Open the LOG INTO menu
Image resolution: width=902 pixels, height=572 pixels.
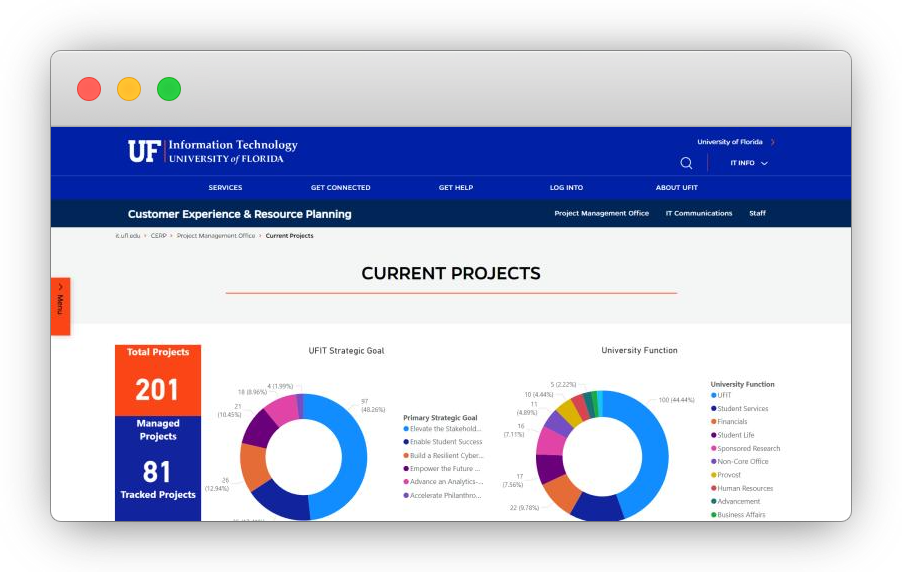[x=566, y=188]
